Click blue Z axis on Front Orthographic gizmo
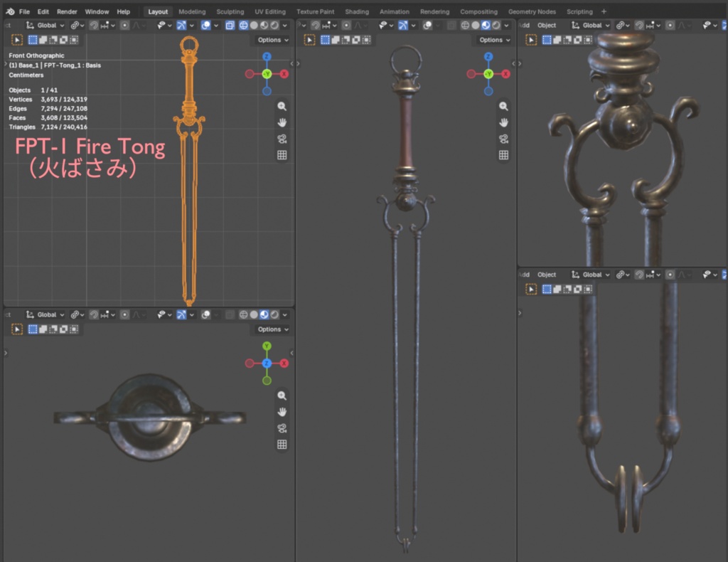Viewport: 728px width, 562px height. click(x=267, y=57)
